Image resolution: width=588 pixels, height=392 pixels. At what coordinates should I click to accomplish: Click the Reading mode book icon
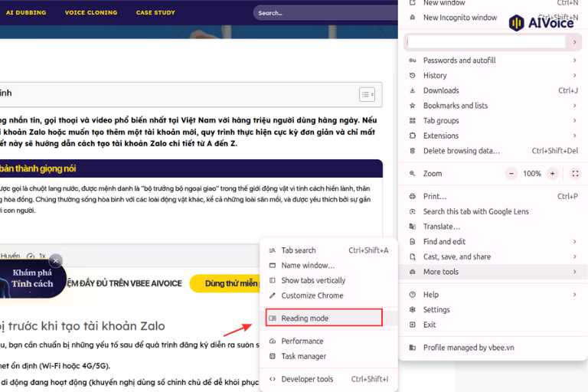coord(273,318)
